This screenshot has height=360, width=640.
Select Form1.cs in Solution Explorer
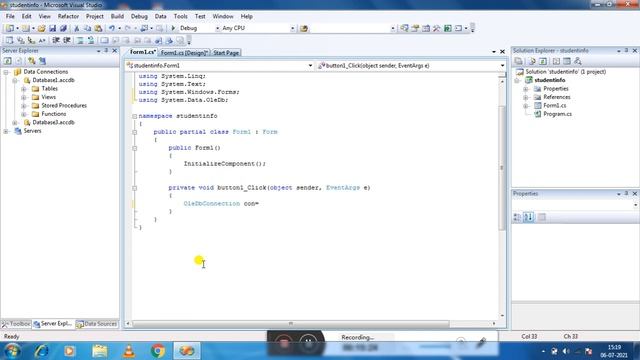coord(554,105)
